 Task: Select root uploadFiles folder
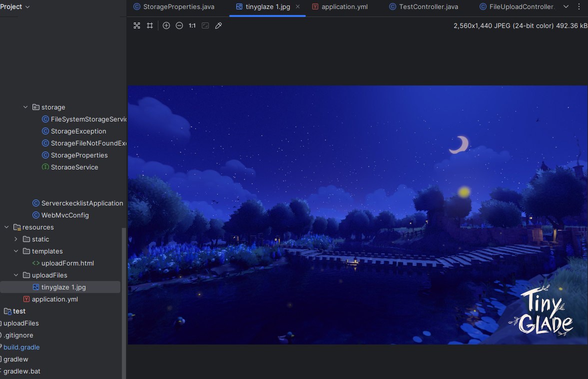[x=21, y=323]
